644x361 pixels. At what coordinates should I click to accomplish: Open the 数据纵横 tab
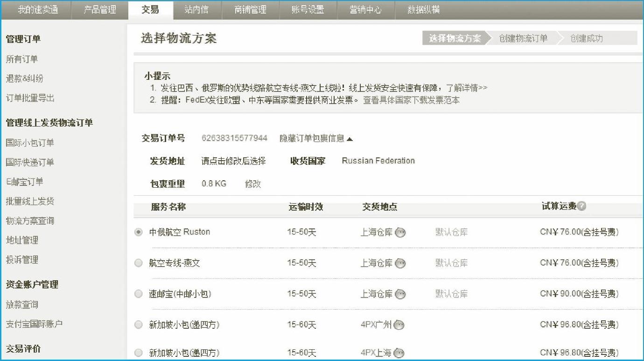(423, 10)
